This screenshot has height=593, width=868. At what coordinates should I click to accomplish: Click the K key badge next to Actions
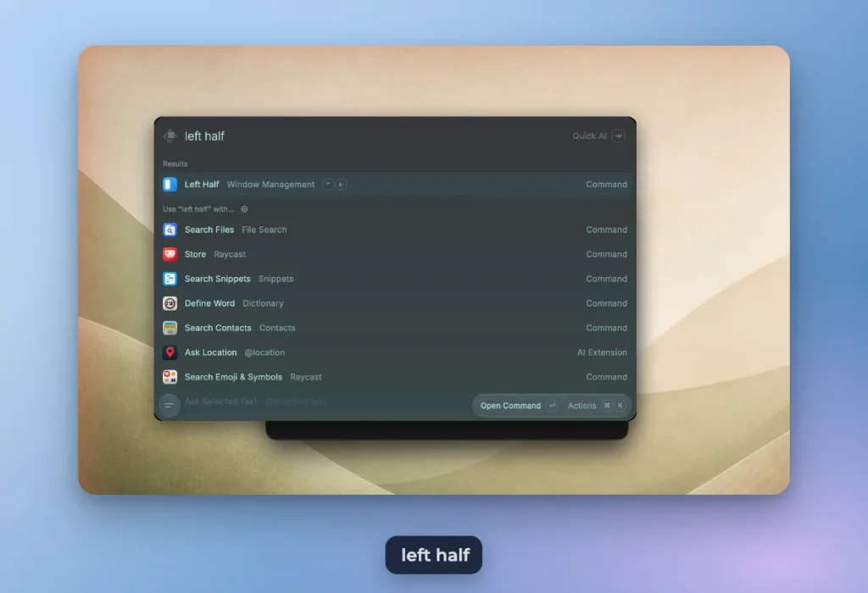tap(620, 406)
